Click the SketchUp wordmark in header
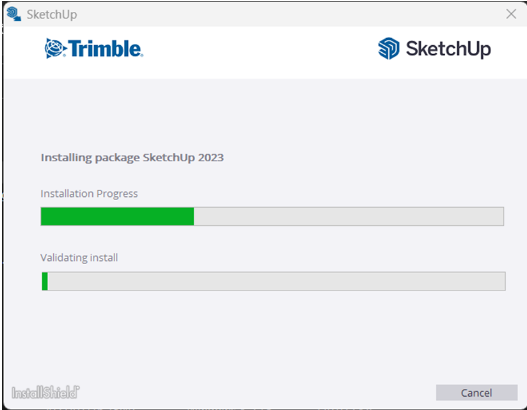527x410 pixels. point(448,49)
